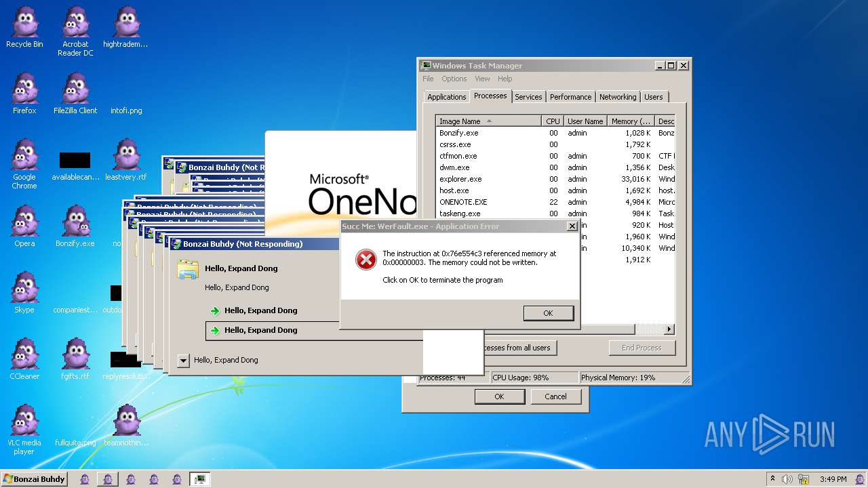Click Bonzi icon right of the clock
Viewport: 868px width, 488px height.
pos(861,479)
